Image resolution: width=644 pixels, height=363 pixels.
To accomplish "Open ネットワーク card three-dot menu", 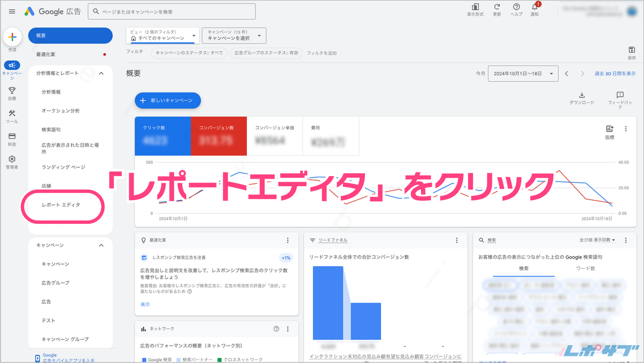I will (287, 330).
